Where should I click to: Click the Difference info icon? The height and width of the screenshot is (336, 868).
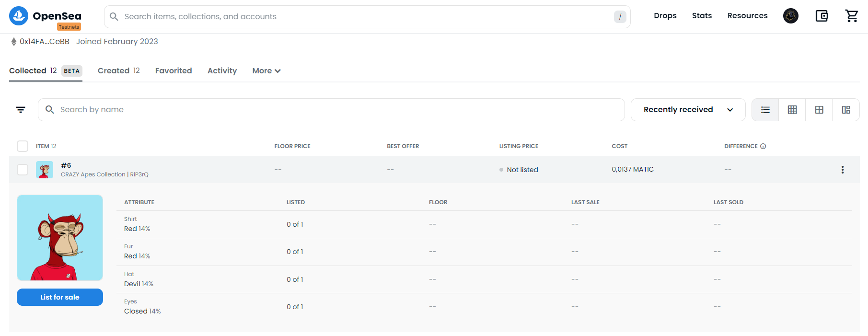click(x=763, y=146)
